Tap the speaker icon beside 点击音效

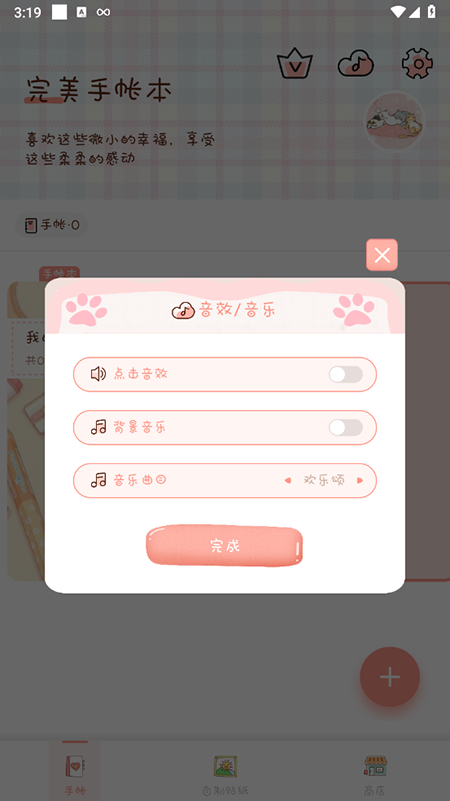98,374
